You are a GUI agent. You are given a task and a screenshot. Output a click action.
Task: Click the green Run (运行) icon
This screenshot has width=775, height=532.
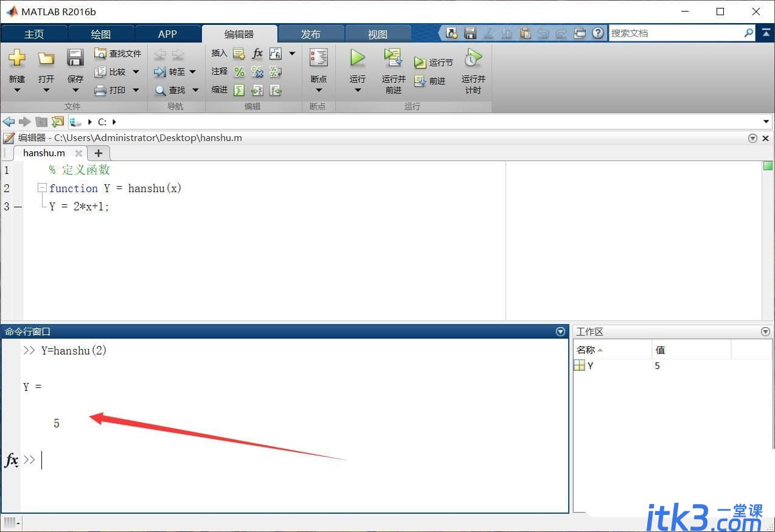click(x=358, y=58)
